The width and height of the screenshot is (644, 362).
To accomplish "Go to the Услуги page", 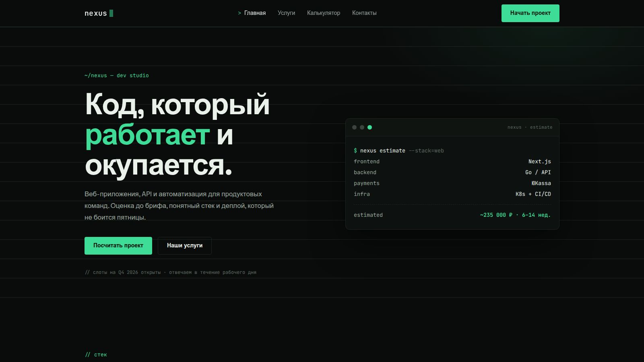I will tap(286, 13).
